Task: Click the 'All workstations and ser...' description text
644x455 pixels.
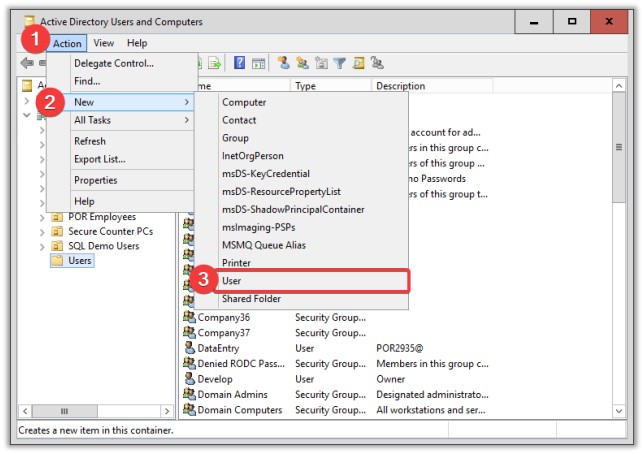Action: [431, 410]
